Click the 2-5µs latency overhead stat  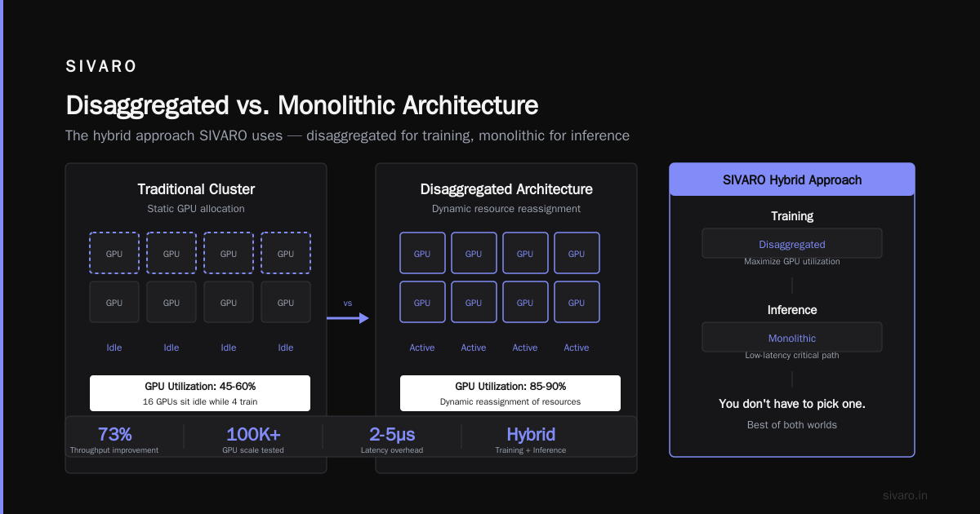(x=392, y=440)
